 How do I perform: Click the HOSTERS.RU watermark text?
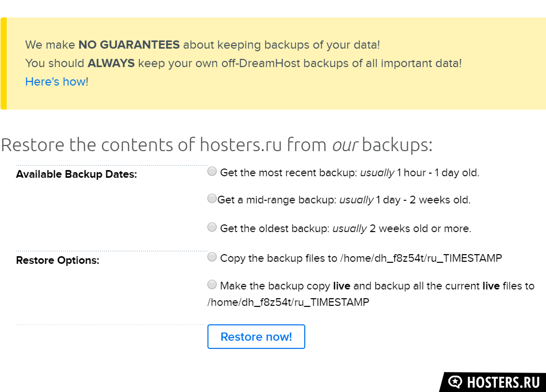(x=503, y=382)
